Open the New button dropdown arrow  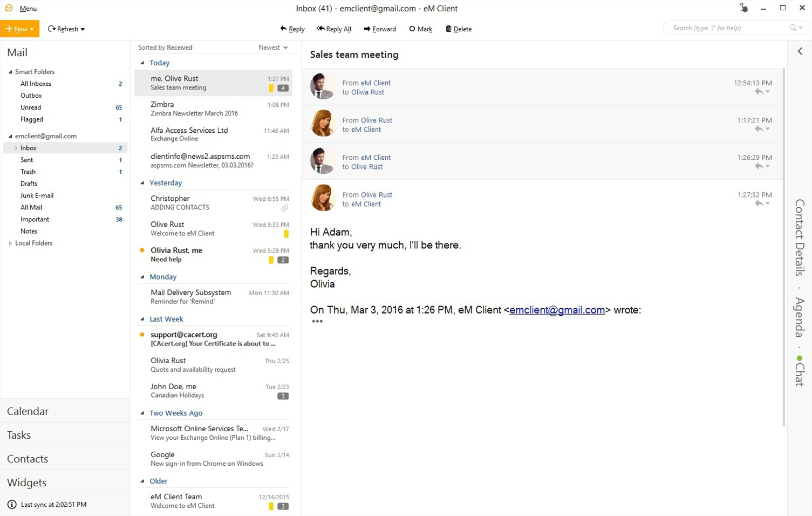point(32,29)
